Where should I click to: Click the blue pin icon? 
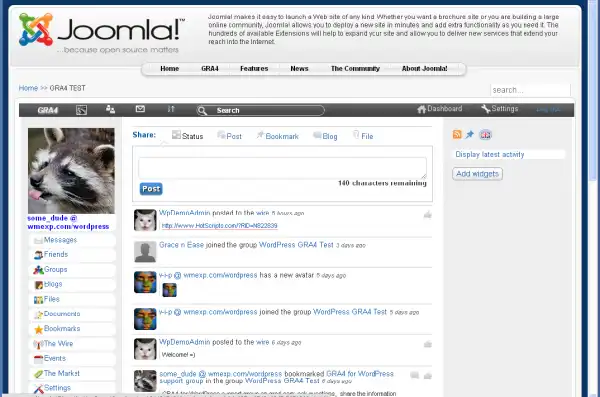point(470,134)
